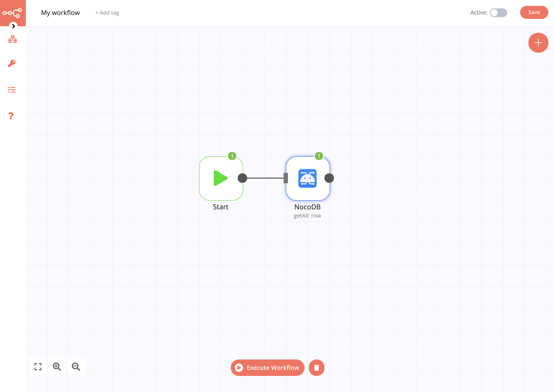Screen dimensions: 554x392
Task: Delete the workflow using the trash icon
Action: 316,368
